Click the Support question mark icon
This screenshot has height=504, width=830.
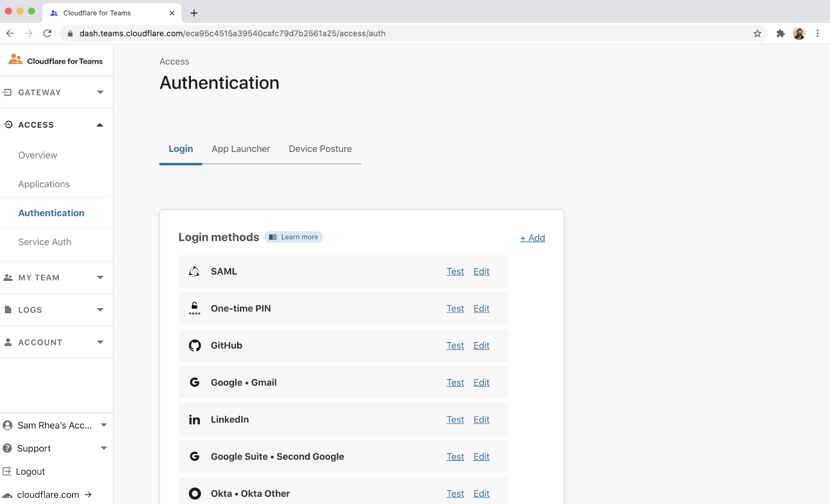click(7, 448)
